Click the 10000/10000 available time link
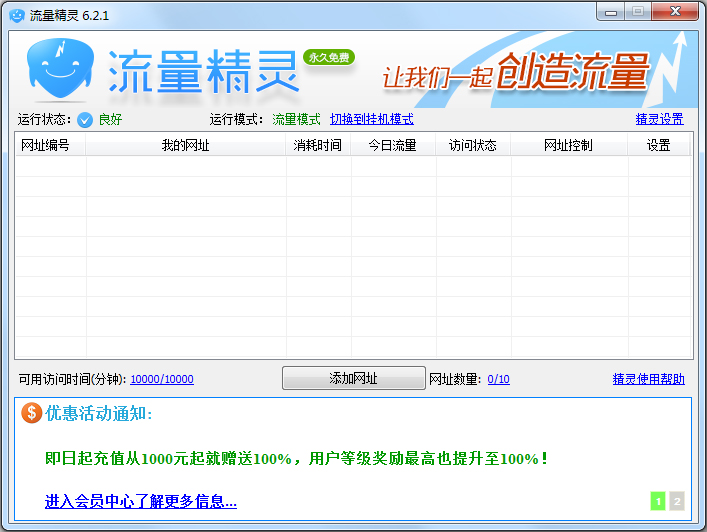The width and height of the screenshot is (707, 532). 161,379
